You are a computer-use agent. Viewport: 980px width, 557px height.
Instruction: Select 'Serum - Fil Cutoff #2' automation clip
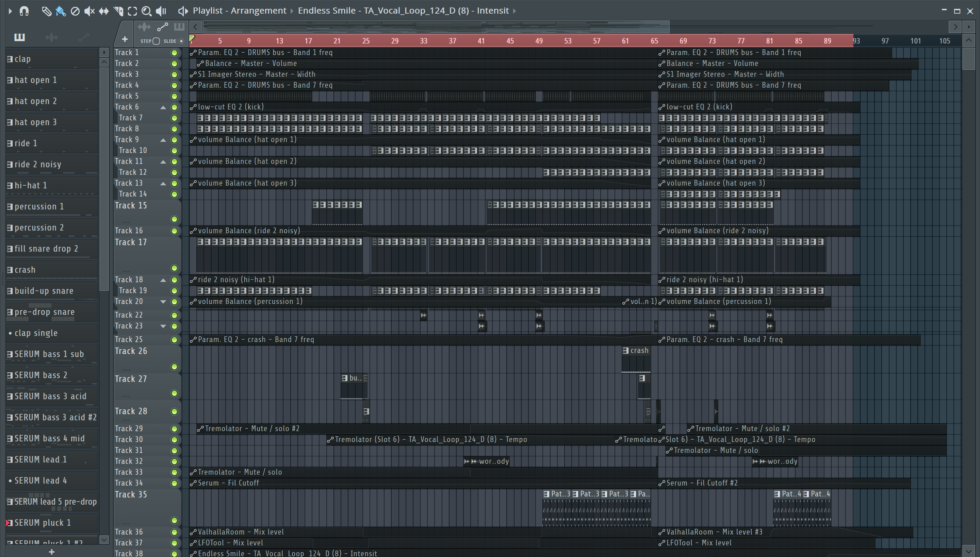point(784,483)
